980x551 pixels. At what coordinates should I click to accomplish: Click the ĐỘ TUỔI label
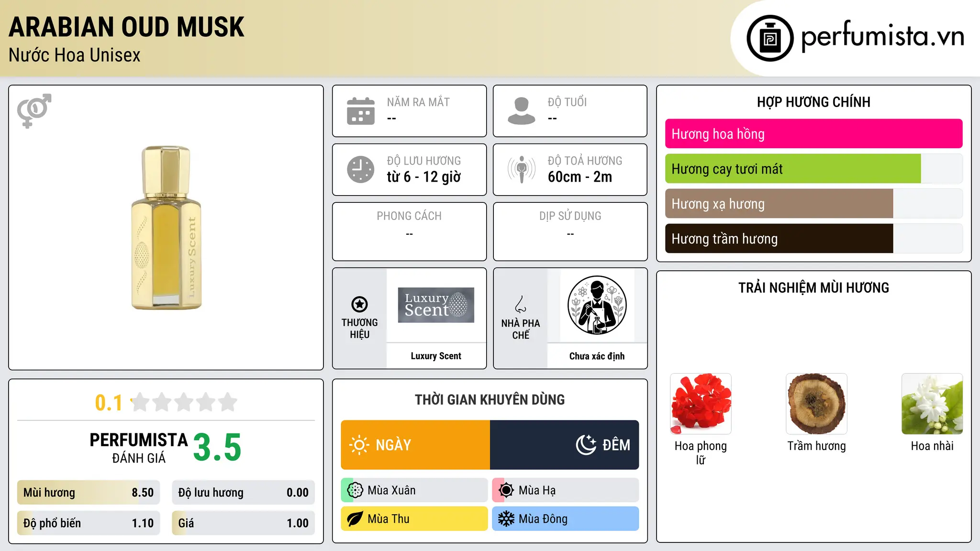567,102
